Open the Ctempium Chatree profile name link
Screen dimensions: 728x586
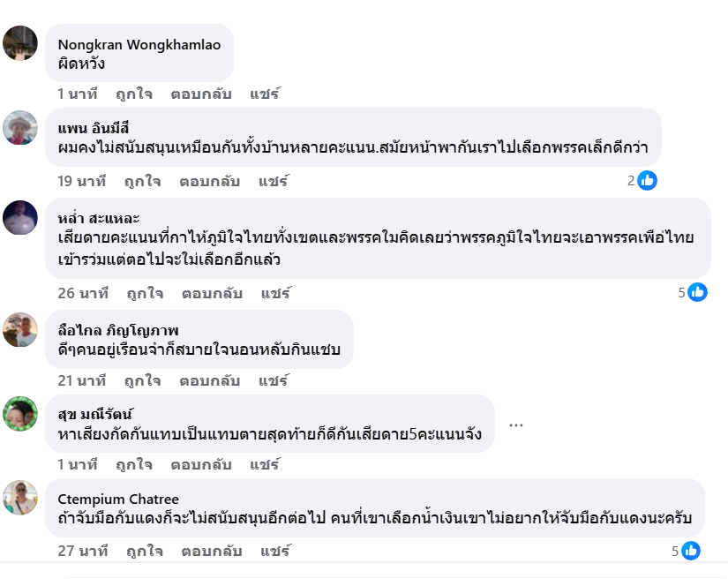click(118, 499)
